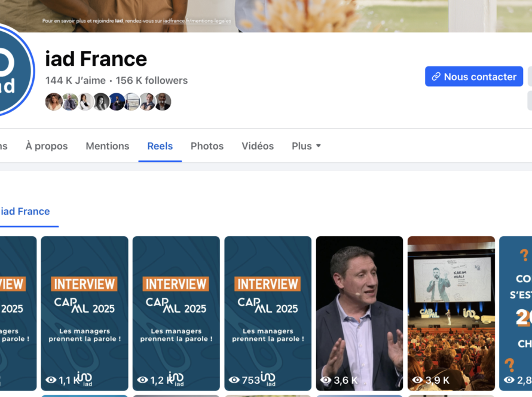This screenshot has width=532, height=397.
Task: Click the link icon in Nous contacter
Action: coord(436,77)
